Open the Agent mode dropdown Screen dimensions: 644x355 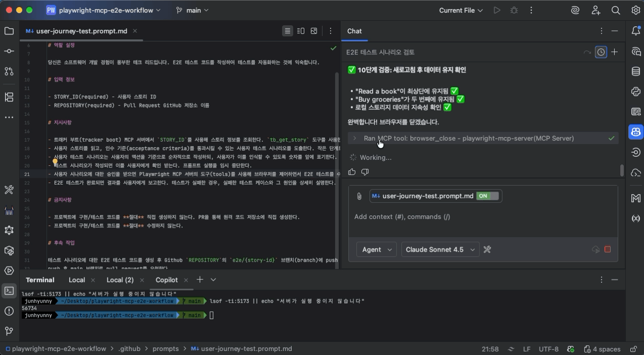[376, 250]
